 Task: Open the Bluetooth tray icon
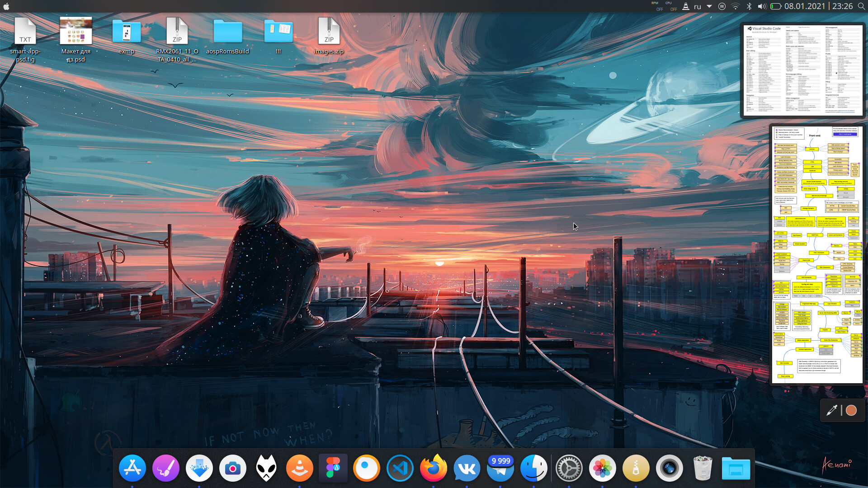pyautogui.click(x=749, y=6)
